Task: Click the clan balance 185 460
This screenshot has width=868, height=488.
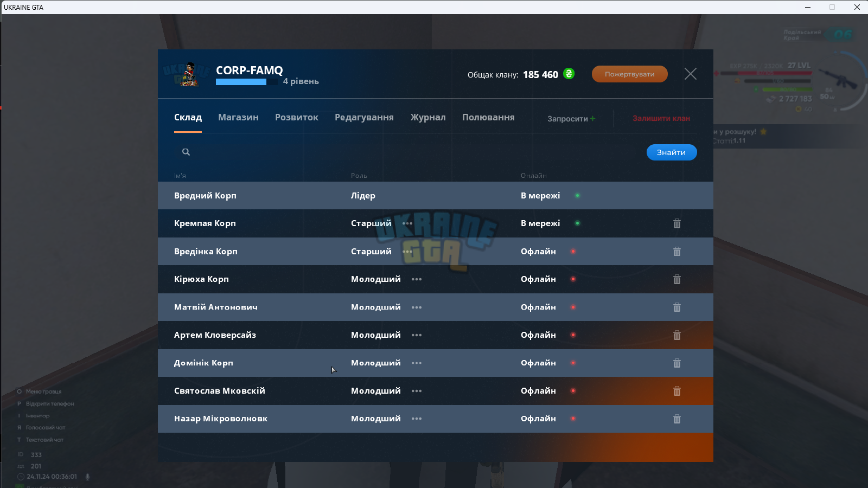Action: [540, 75]
